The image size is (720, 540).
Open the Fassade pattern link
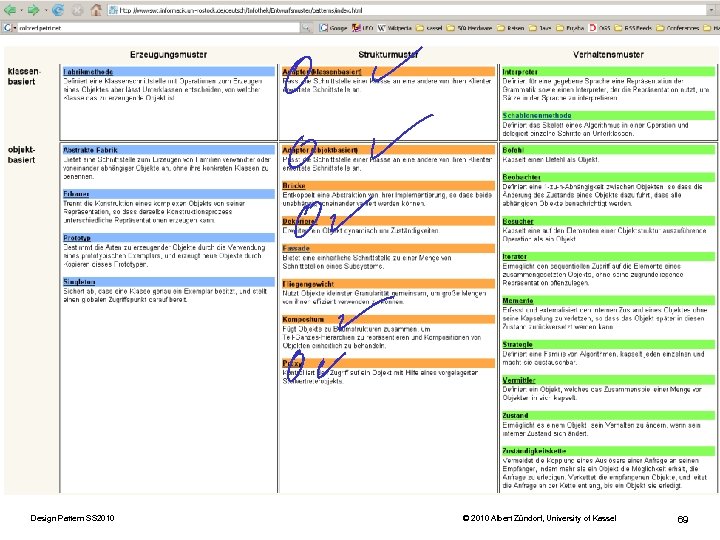(x=296, y=248)
